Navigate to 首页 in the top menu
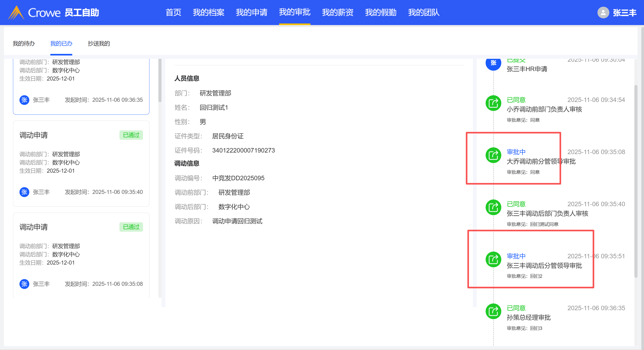The image size is (644, 350). click(x=173, y=12)
